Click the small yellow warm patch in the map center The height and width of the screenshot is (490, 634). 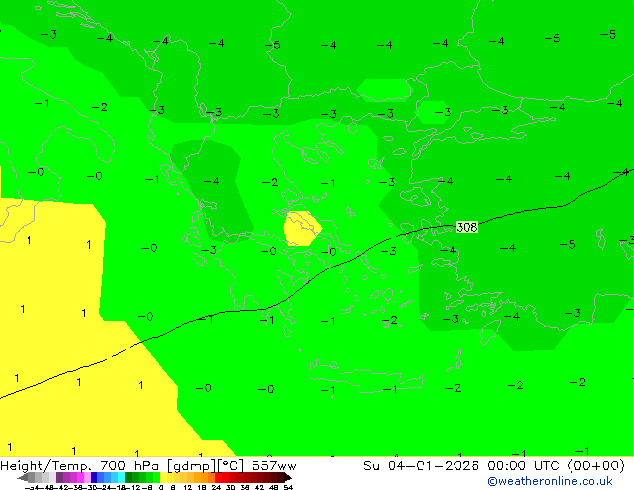[x=302, y=228]
